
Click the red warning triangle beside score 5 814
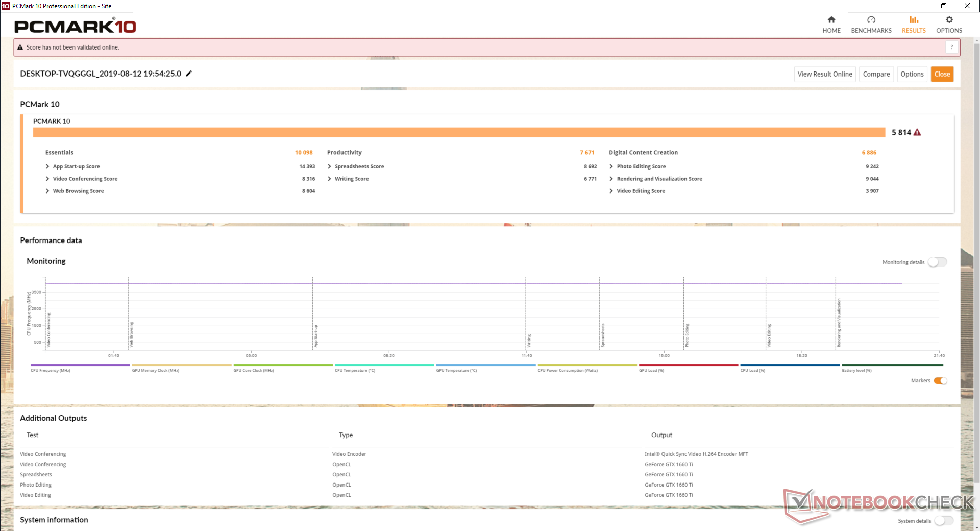coord(917,132)
